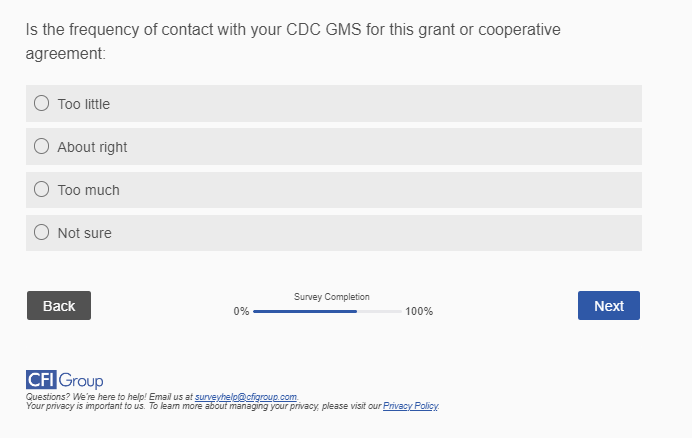The height and width of the screenshot is (438, 692).
Task: Click the 100% progress label
Action: click(x=419, y=312)
